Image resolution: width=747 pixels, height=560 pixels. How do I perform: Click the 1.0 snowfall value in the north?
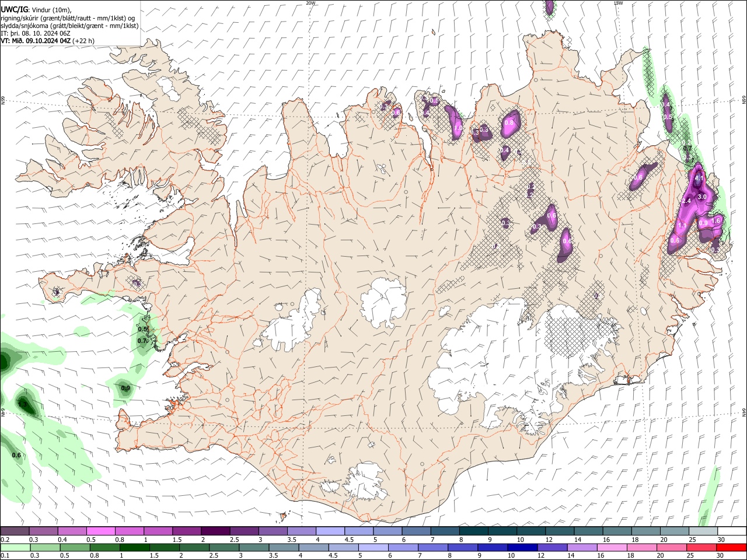click(458, 128)
